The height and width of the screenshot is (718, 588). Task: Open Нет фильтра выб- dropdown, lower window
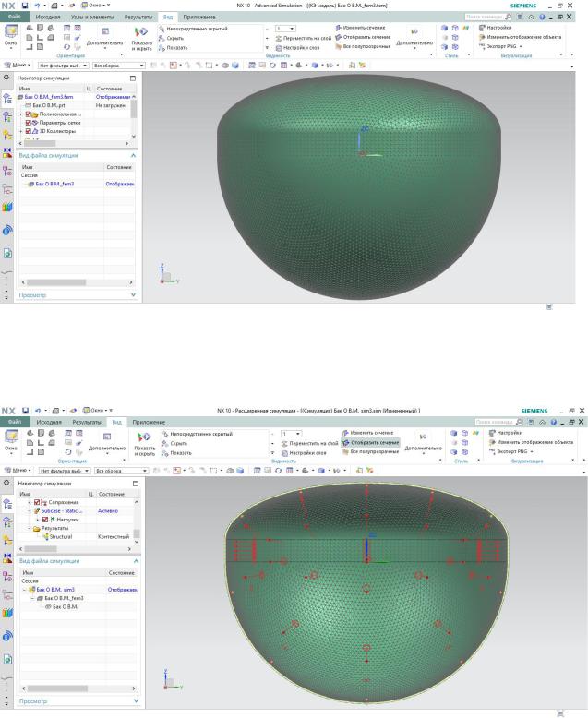(x=64, y=472)
